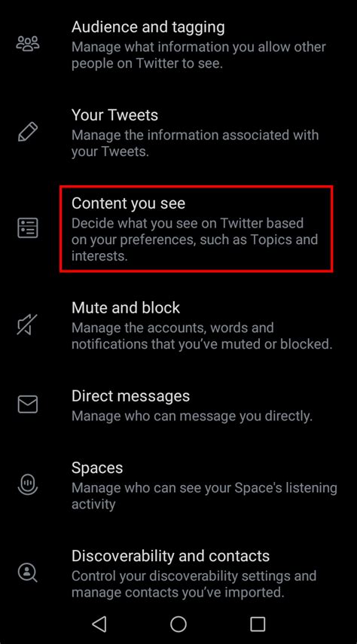Open the Content you see heading
The height and width of the screenshot is (644, 357).
(x=128, y=203)
